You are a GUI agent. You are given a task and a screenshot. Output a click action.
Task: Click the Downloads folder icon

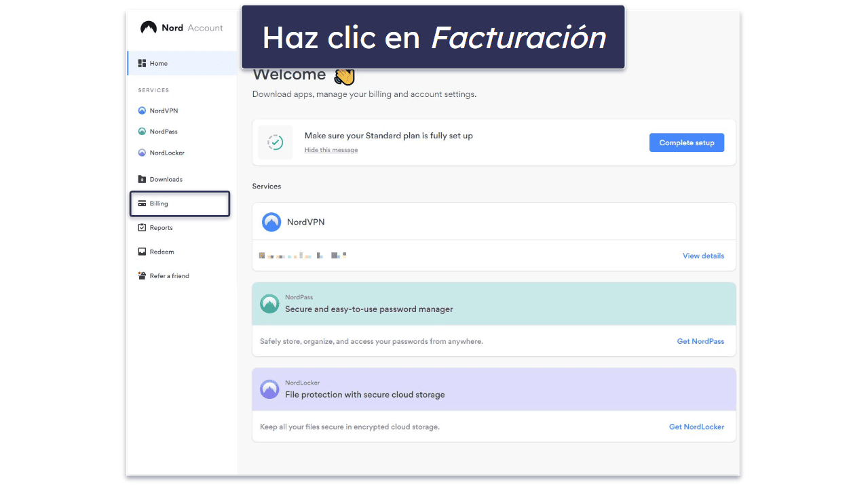click(142, 179)
